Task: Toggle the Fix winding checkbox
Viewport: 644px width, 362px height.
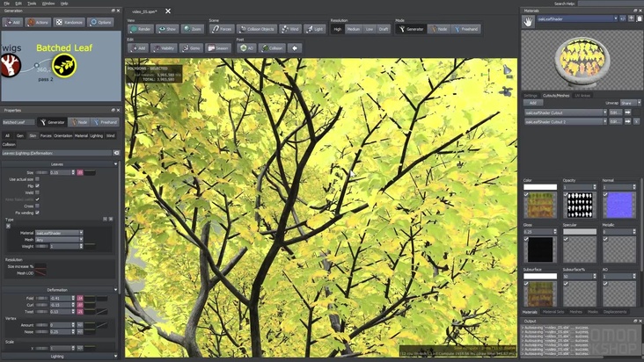Action: (x=37, y=213)
